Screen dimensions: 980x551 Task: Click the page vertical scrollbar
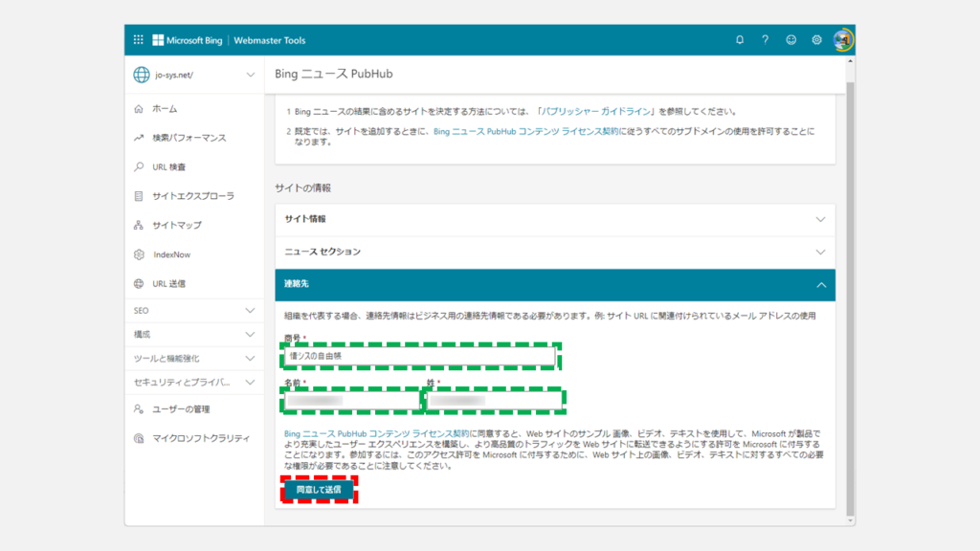click(x=849, y=287)
